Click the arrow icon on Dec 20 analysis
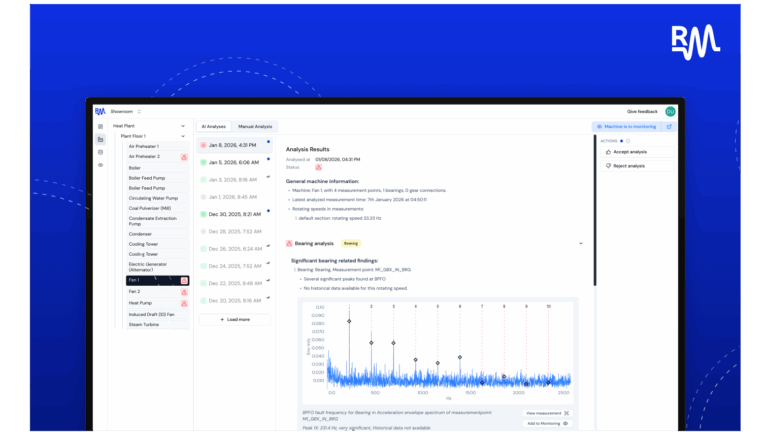This screenshot has width=768, height=432. pos(268,298)
